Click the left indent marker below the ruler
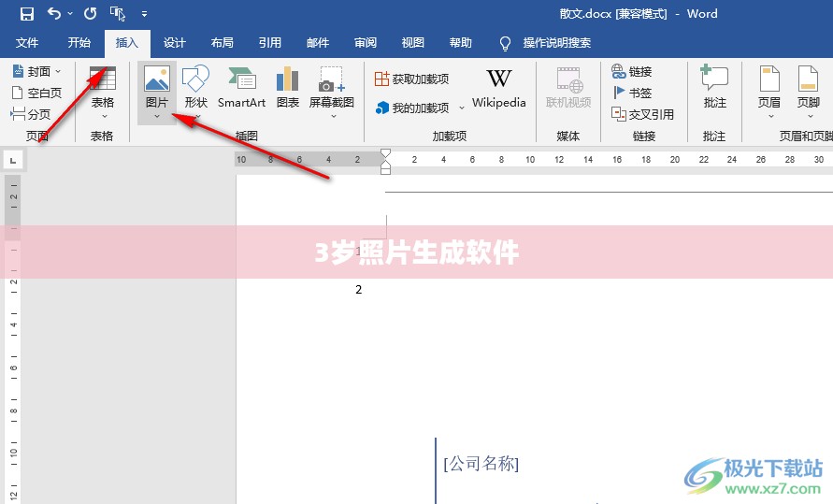Screen dimensions: 833x504 click(386, 170)
